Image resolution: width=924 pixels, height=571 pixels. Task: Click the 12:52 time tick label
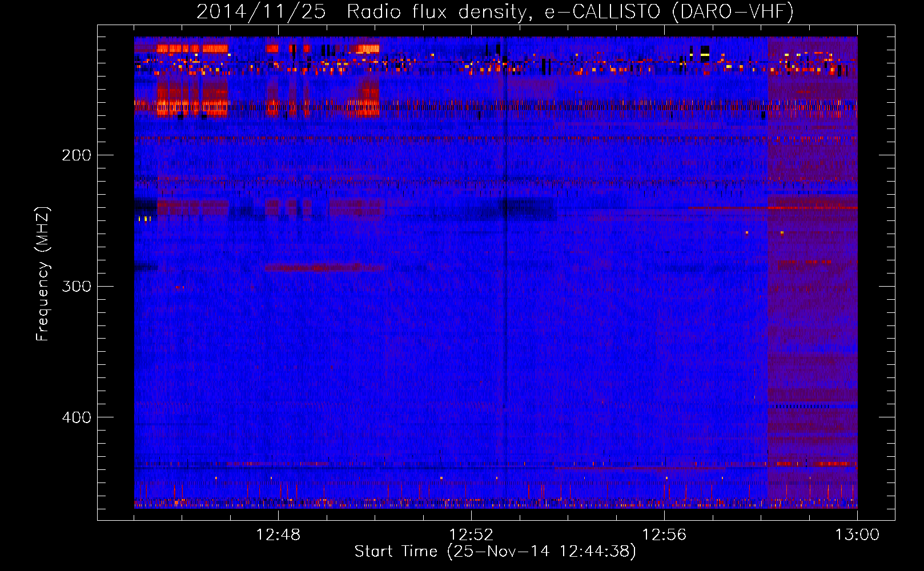click(471, 535)
